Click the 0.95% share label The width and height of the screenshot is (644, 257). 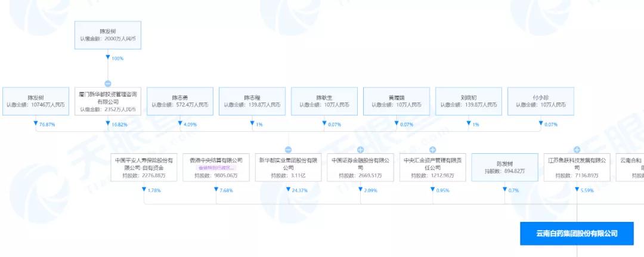[442, 190]
